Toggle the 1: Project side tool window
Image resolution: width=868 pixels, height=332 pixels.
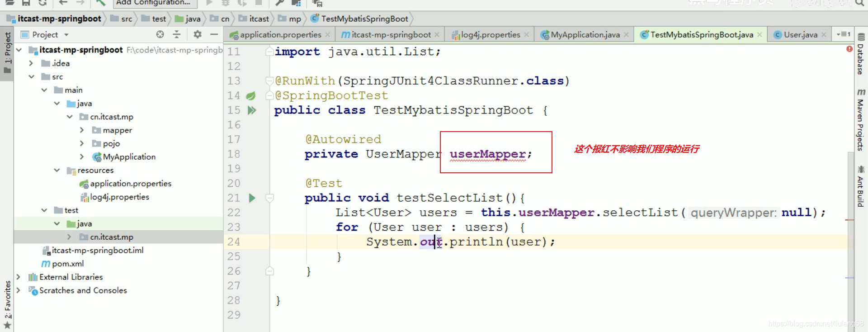7,53
